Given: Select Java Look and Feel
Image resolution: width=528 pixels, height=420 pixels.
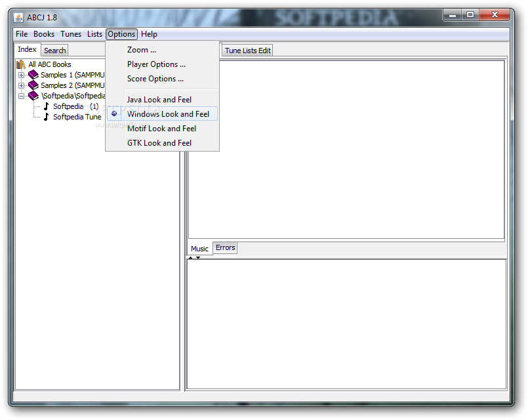Looking at the screenshot, I should (162, 100).
